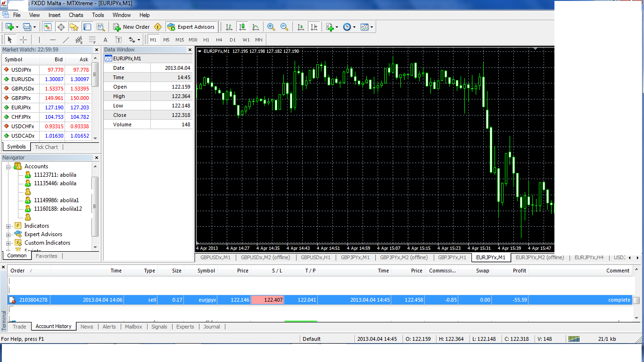Open the Templates toolbar icon
This screenshot has width=644, height=362.
coord(364,27)
